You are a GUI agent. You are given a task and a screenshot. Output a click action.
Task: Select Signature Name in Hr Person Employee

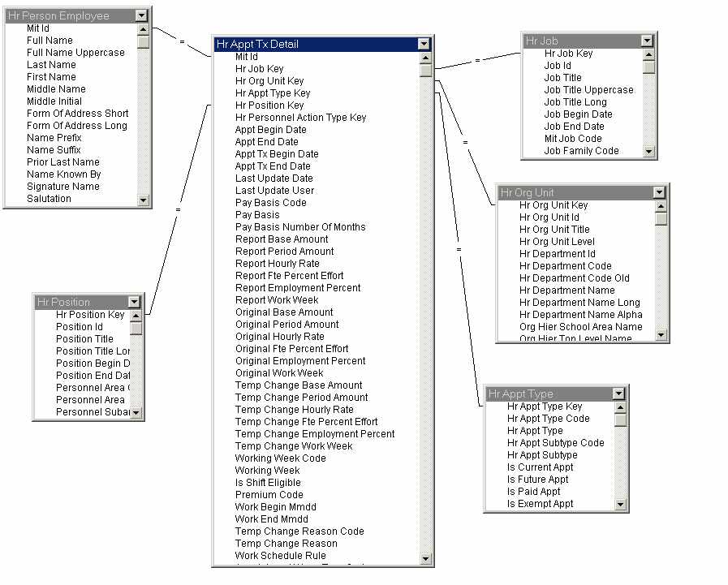click(63, 186)
